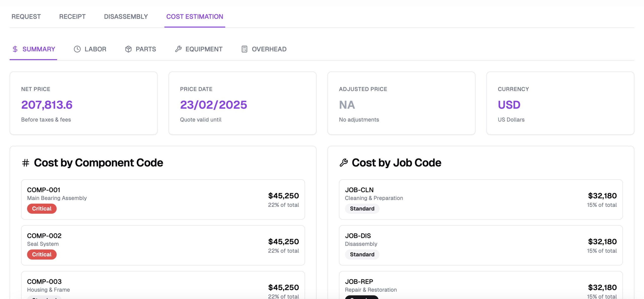This screenshot has width=644, height=299.
Task: Select the Cost Estimation tab
Action: pos(195,17)
